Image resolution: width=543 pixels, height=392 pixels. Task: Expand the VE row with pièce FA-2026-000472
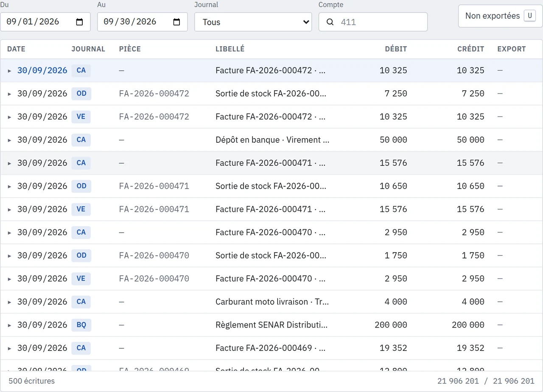(x=10, y=117)
